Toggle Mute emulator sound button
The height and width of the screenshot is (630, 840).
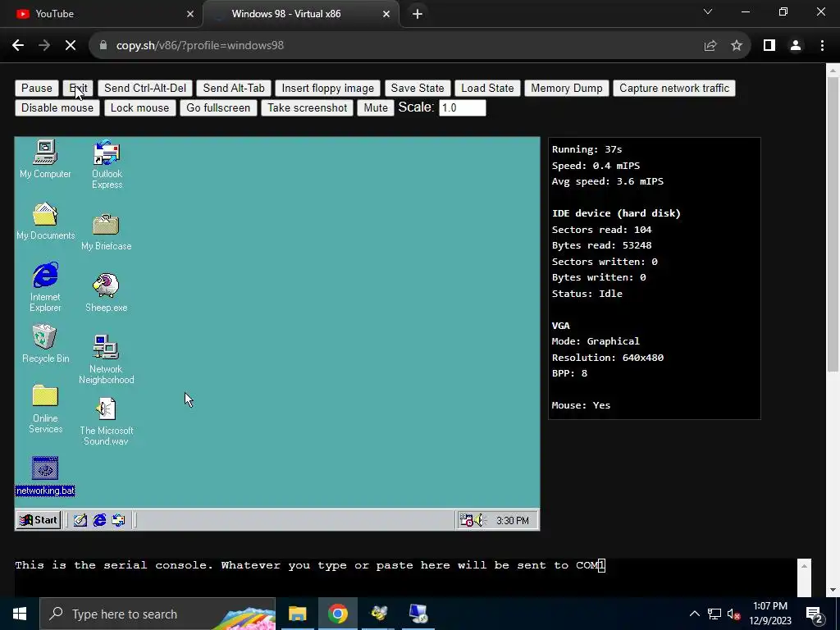(x=376, y=107)
